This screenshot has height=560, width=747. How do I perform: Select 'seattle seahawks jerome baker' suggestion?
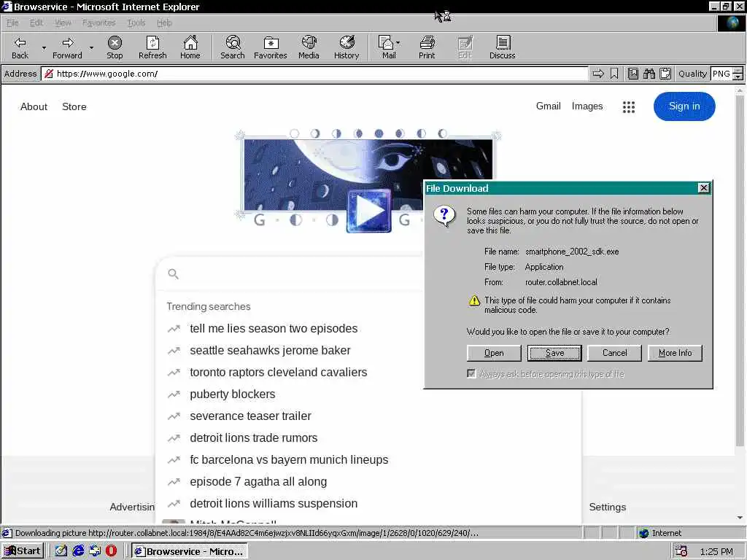270,351
